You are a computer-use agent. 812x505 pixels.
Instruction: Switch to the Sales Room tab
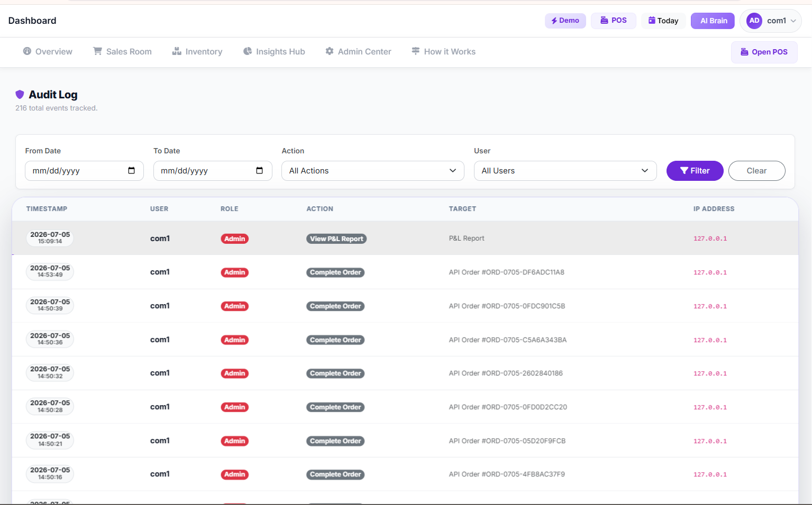(x=123, y=51)
